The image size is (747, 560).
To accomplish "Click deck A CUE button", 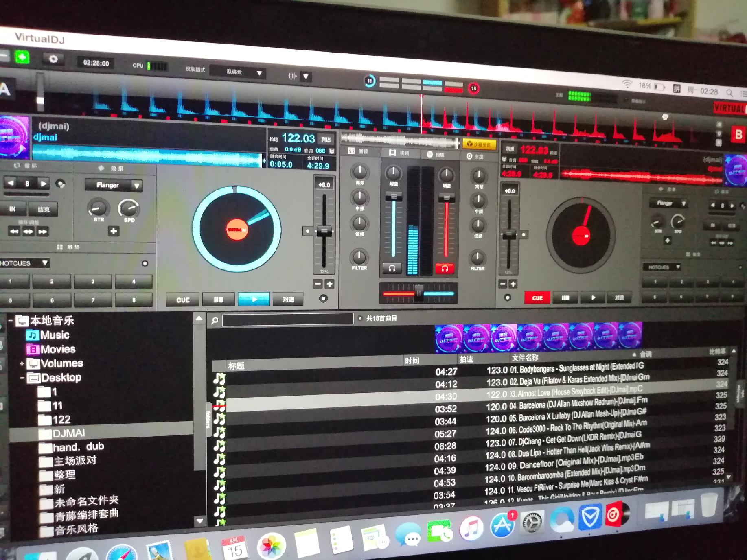I will [x=183, y=300].
